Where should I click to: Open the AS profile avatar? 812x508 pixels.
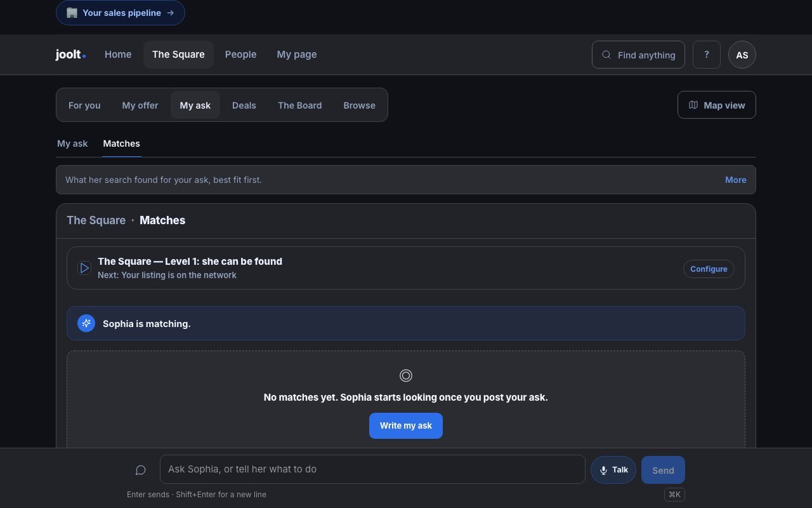[742, 55]
